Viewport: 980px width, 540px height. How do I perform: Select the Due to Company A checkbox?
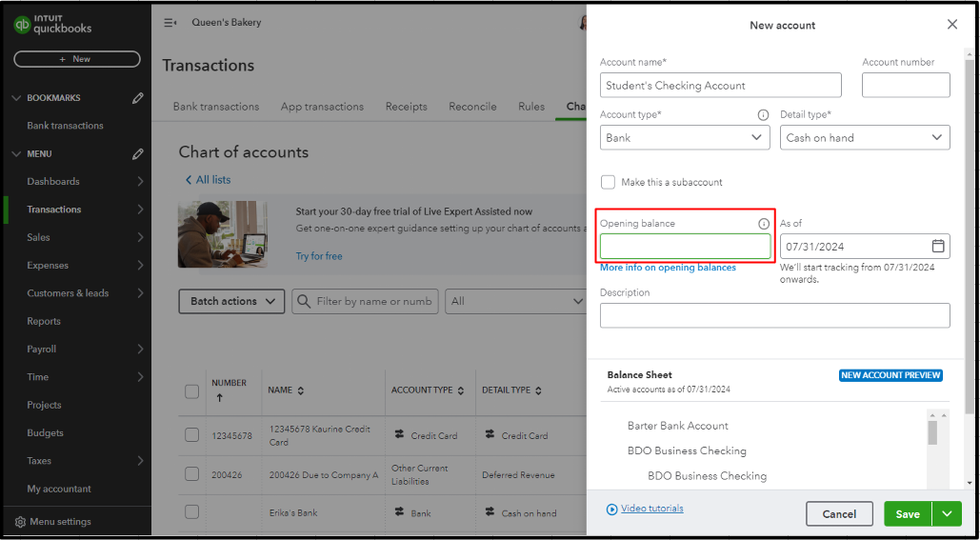(191, 474)
